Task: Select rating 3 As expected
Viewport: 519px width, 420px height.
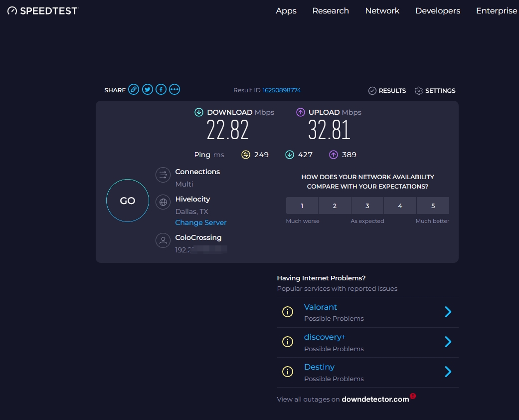Action: (367, 206)
